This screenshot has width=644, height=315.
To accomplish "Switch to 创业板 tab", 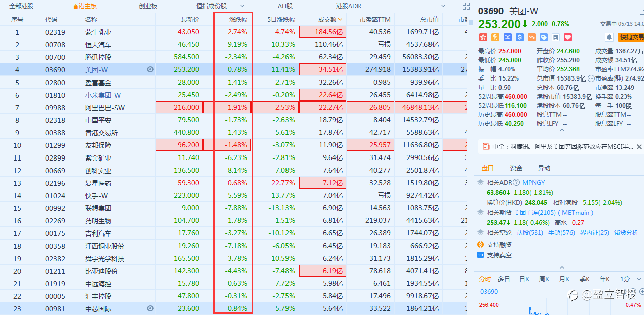I will point(148,6).
